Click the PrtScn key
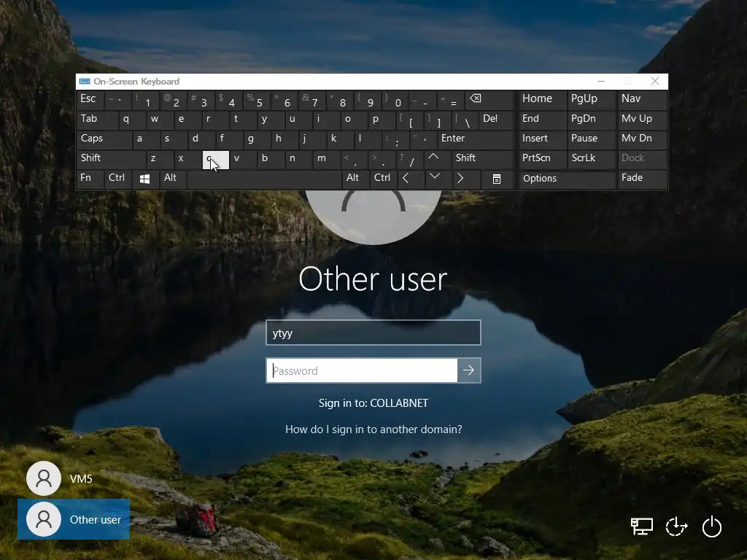 pos(542,158)
